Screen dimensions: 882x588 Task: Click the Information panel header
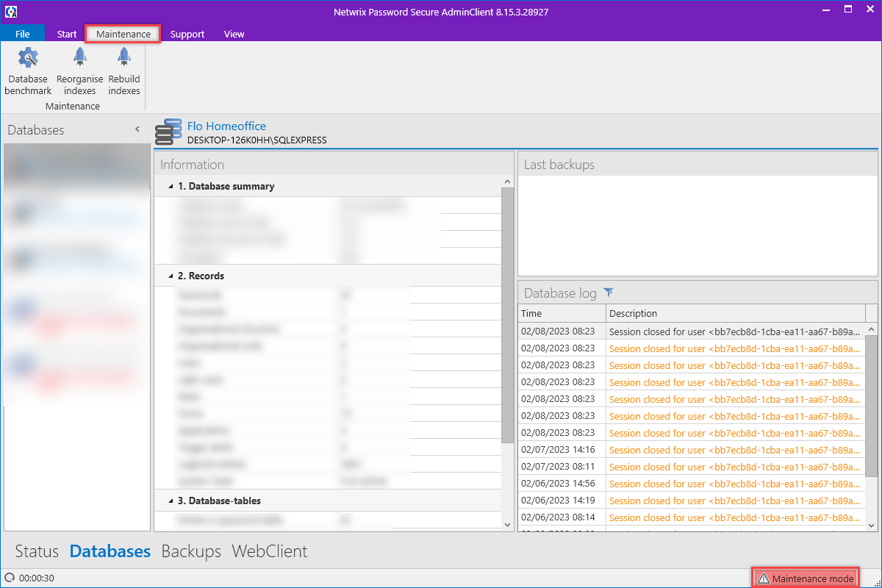point(334,165)
